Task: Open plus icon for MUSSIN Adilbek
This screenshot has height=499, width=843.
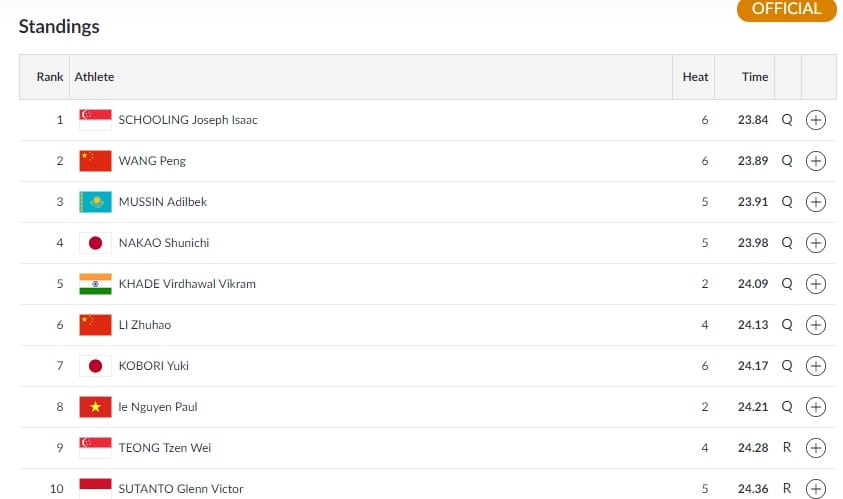Action: tap(816, 202)
